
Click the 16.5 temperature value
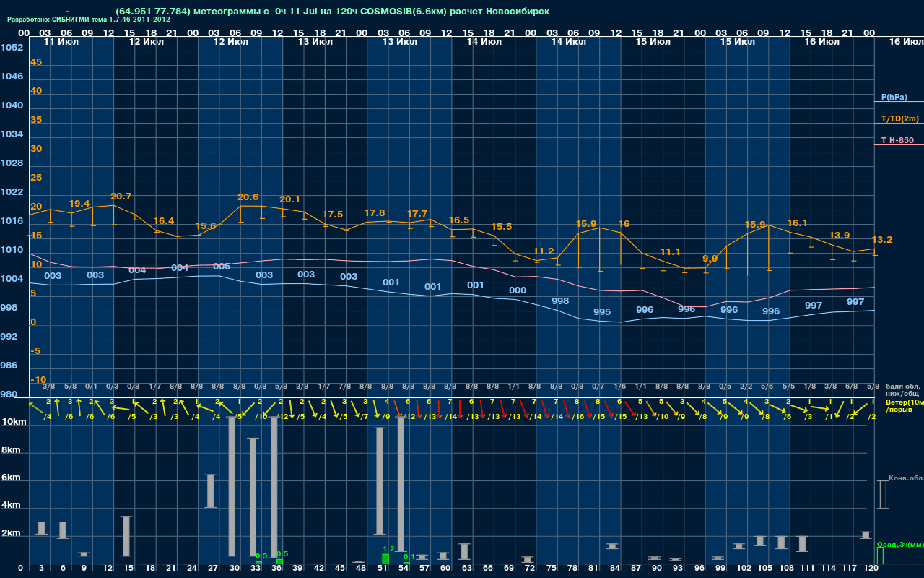click(x=459, y=220)
